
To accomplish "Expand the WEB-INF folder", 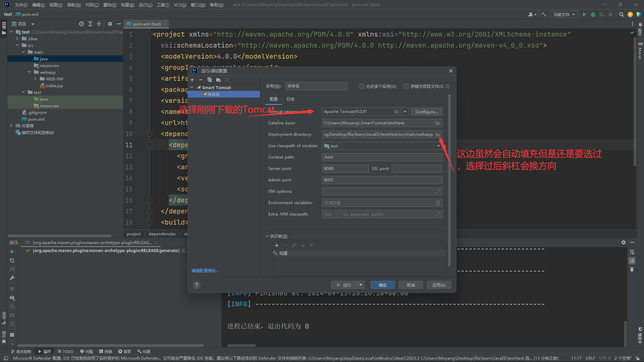I will tap(36, 79).
